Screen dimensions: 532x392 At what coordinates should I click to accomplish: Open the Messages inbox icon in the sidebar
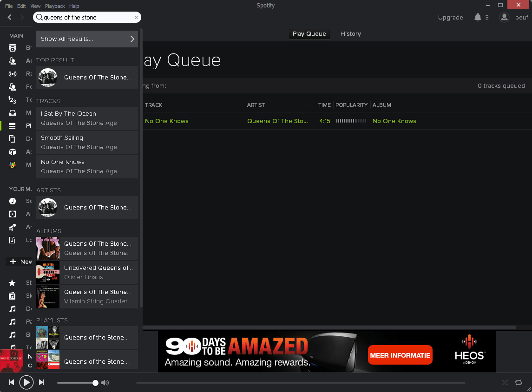[x=13, y=112]
